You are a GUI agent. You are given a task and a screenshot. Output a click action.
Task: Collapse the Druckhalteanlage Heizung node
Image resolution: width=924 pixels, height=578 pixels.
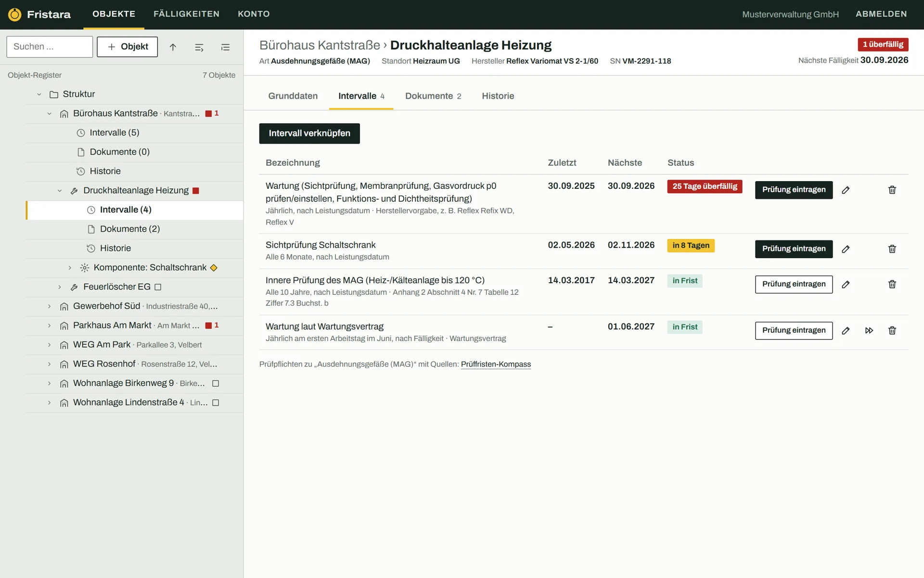(60, 191)
